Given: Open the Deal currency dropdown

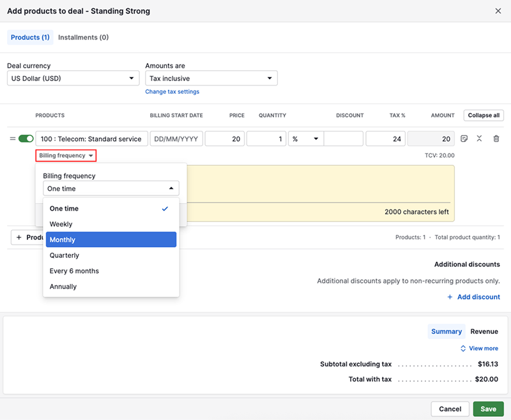Looking at the screenshot, I should click(x=73, y=79).
